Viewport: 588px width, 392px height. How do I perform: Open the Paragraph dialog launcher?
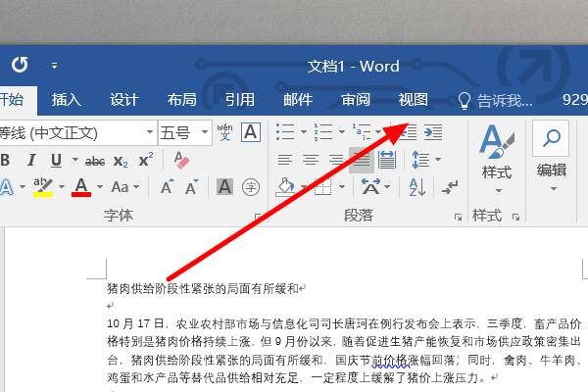click(458, 218)
